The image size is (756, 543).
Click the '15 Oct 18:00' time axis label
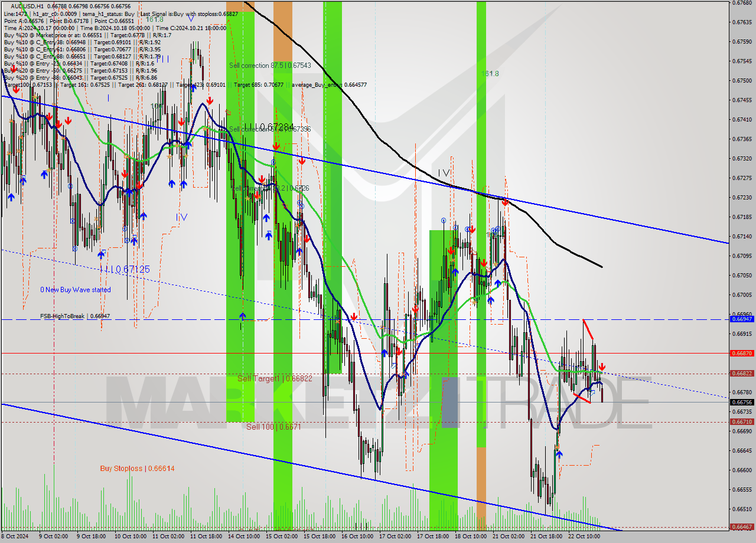(x=320, y=537)
